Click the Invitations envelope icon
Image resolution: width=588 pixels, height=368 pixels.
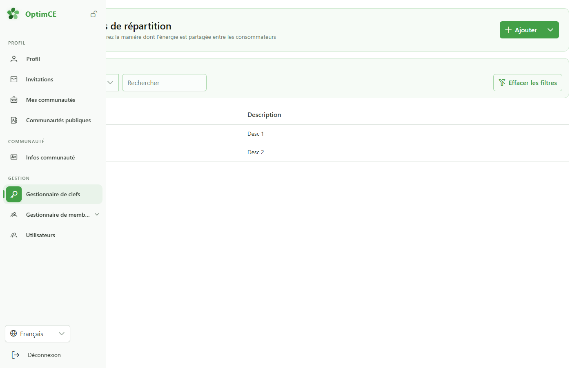point(14,79)
